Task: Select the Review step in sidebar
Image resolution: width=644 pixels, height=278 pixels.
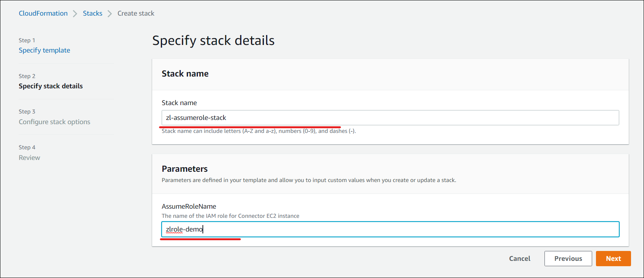Action: [29, 158]
